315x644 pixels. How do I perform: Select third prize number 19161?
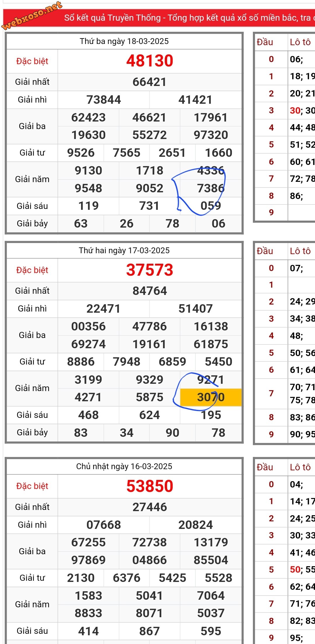click(x=150, y=344)
